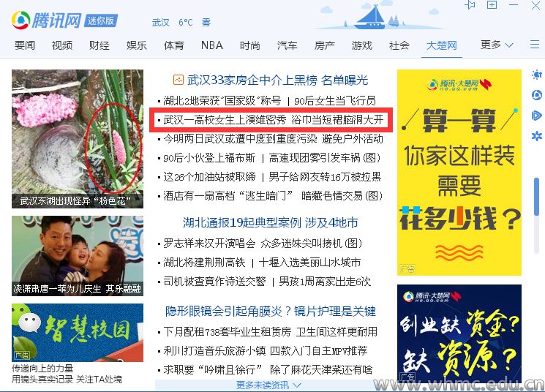This screenshot has height=392, width=545.
Task: Click the vertical scrollbar handle
Action: tap(537, 197)
